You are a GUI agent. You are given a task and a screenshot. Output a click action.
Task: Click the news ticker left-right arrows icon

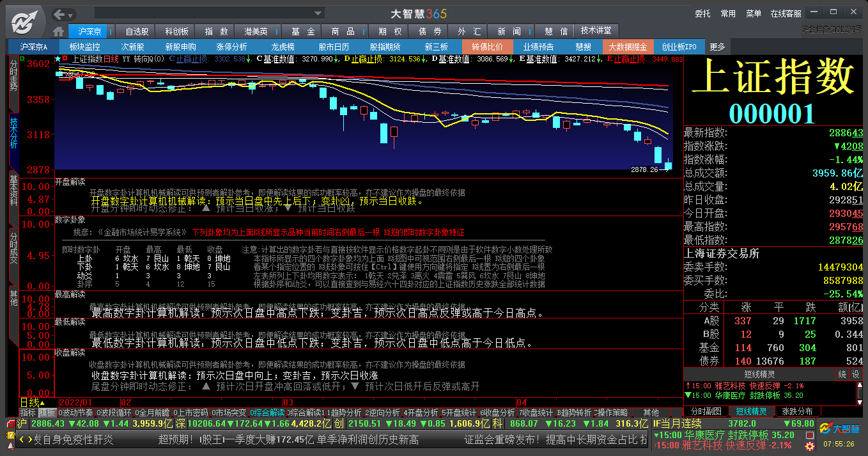pos(25,439)
